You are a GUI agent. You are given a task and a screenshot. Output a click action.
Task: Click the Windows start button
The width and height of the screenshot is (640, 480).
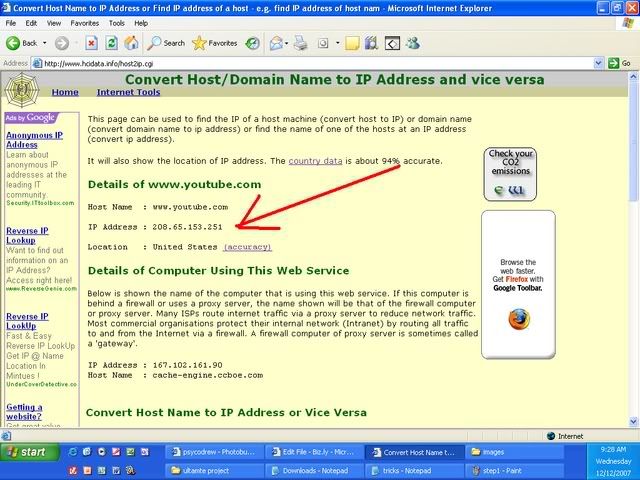(29, 452)
